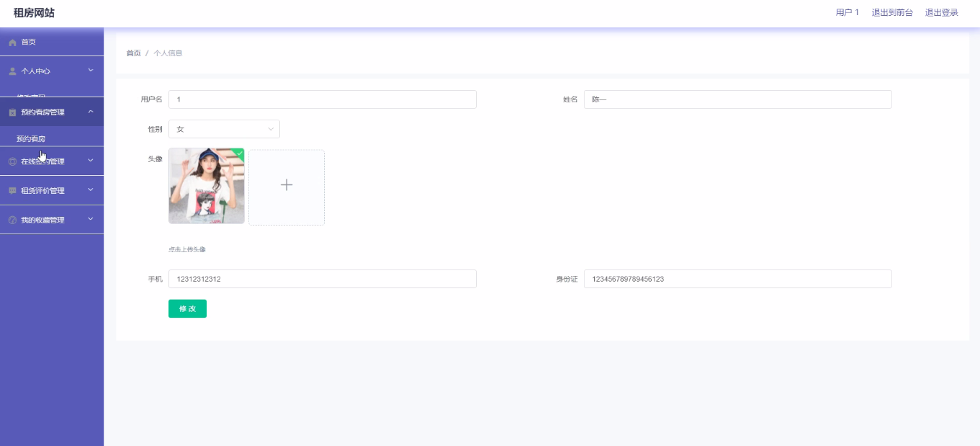Click the lifebuoy icon for 在线签约管理
Image resolution: width=980 pixels, height=446 pixels.
coord(12,161)
